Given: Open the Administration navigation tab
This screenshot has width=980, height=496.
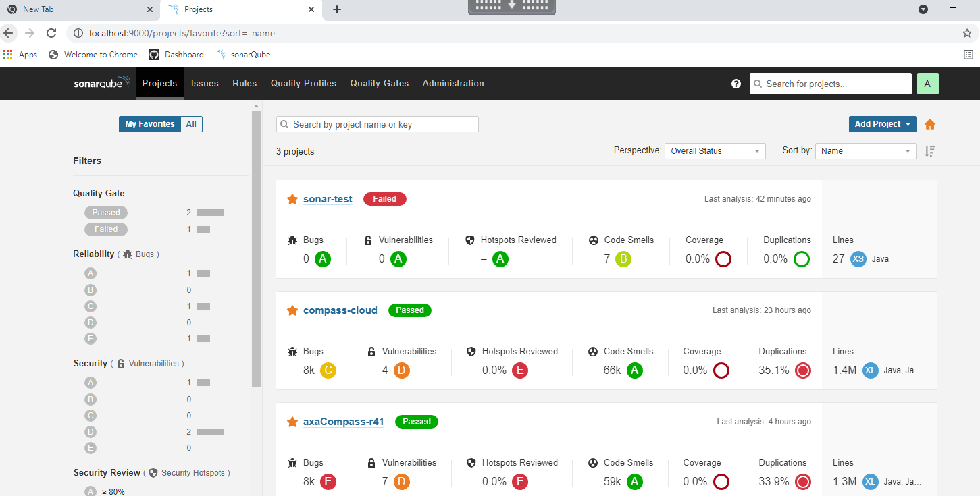Looking at the screenshot, I should click(453, 84).
